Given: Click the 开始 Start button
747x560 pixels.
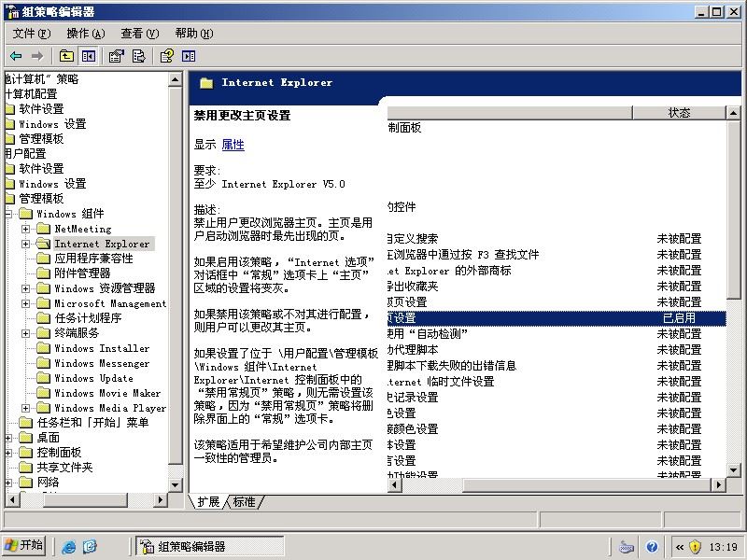Looking at the screenshot, I should pos(23,546).
